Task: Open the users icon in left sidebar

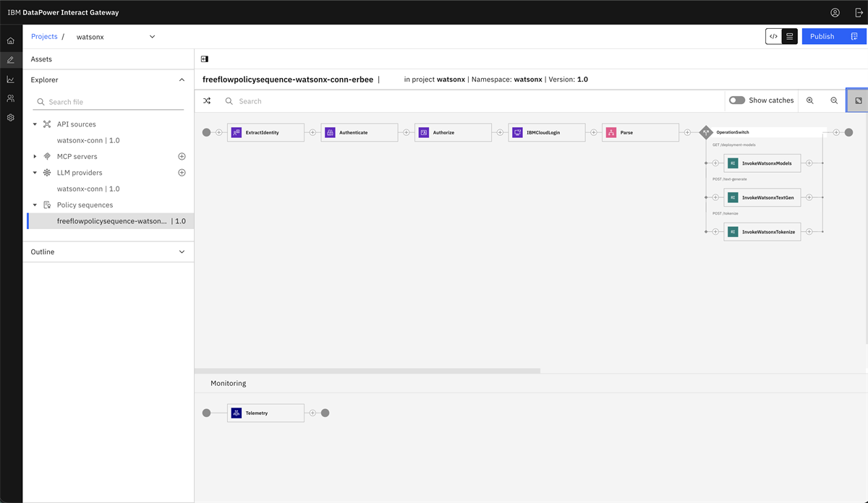Action: pos(11,98)
